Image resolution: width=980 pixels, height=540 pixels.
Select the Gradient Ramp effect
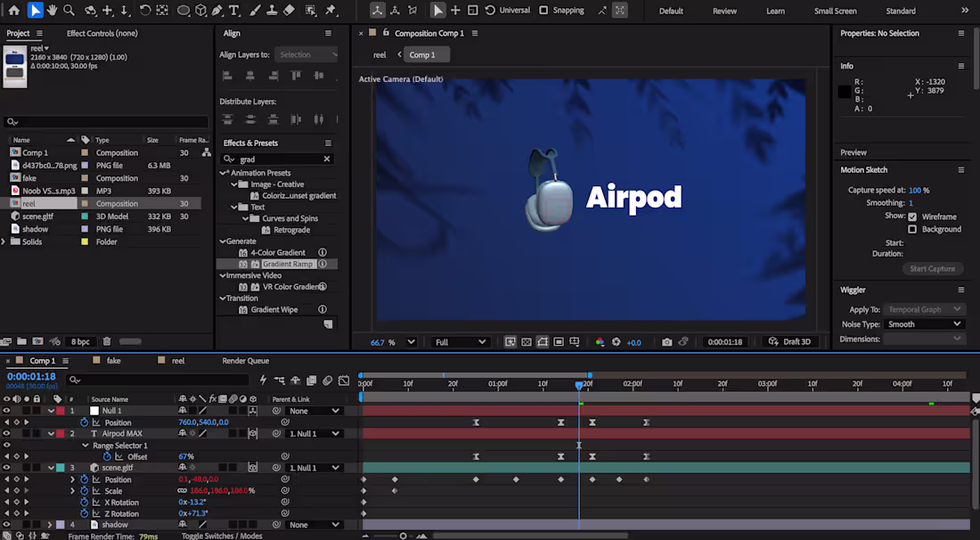pos(287,264)
